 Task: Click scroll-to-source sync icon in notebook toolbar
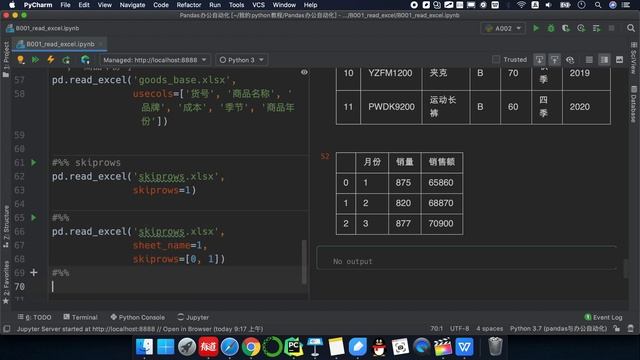click(540, 60)
